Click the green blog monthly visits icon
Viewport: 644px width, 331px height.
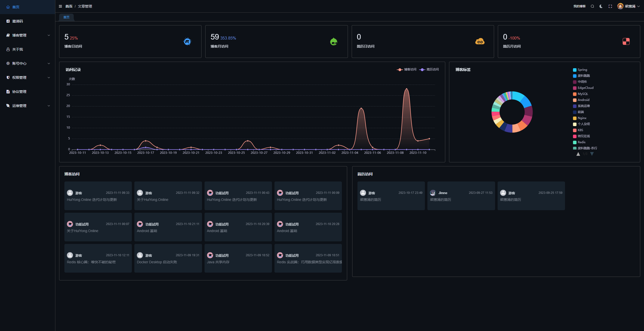point(334,42)
